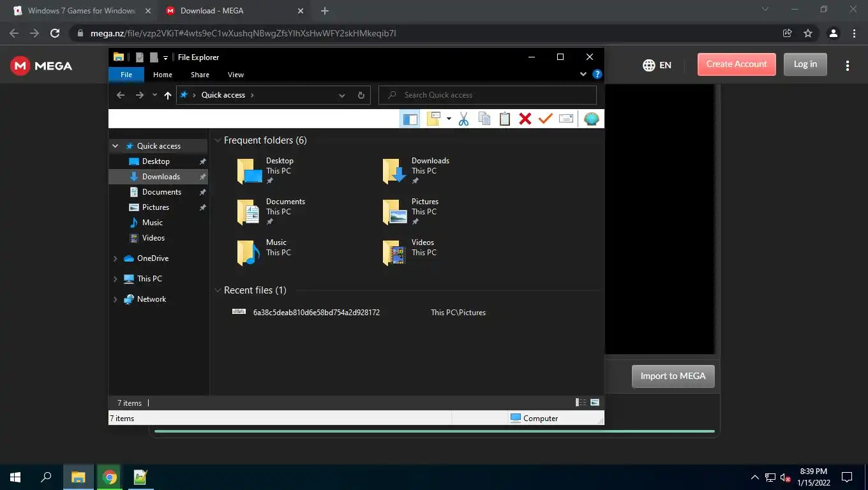Click the New folder title bar icon
Viewport: 868px width, 490px height.
click(x=154, y=57)
